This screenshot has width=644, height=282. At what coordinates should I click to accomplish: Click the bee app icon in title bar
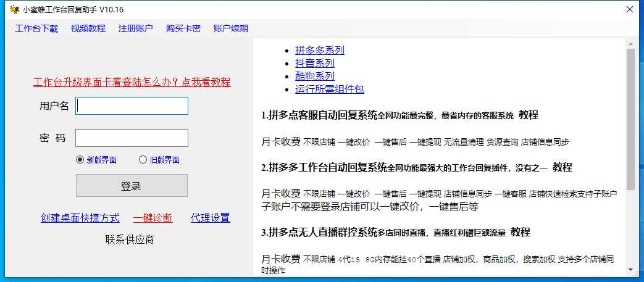pos(14,9)
